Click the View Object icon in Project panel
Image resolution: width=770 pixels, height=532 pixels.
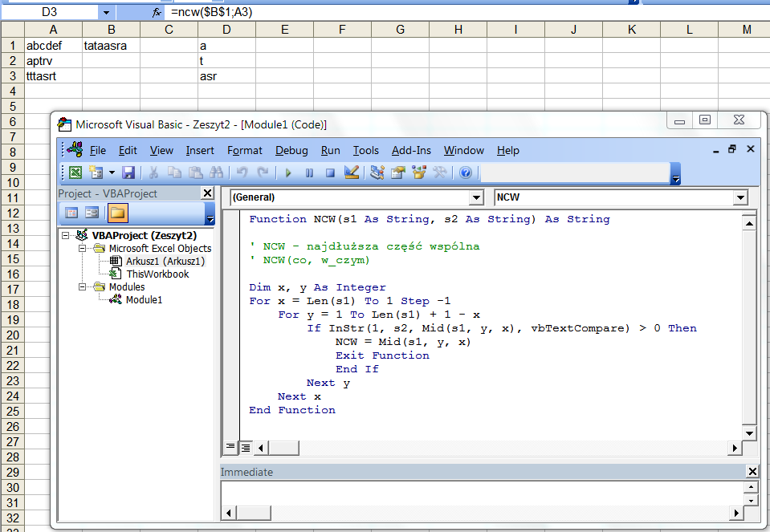tap(92, 213)
